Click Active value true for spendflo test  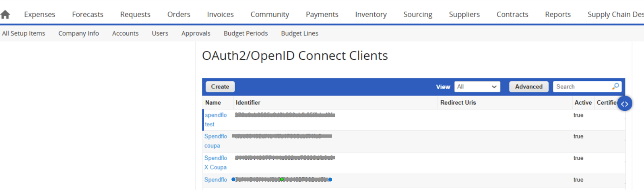point(578,115)
